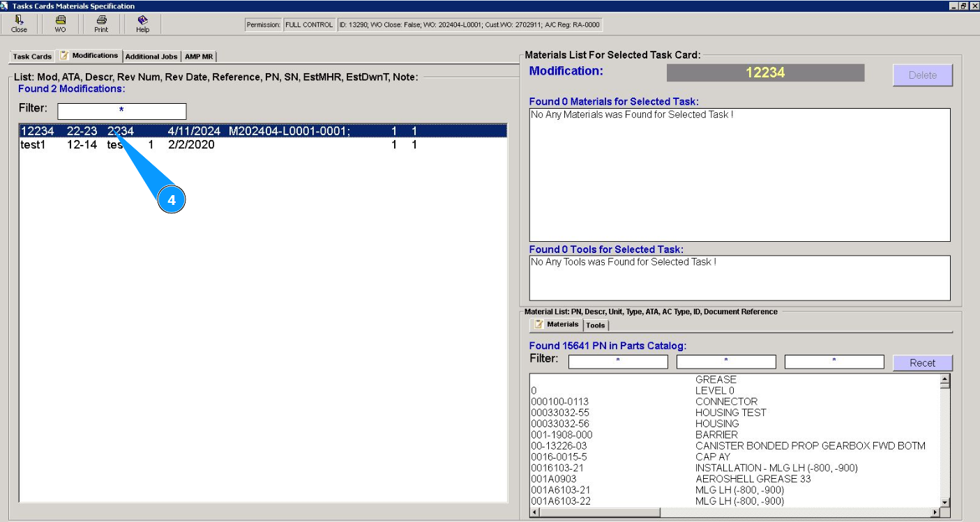Screen dimensions: 980x522
Task: Select part 000100-0113 CONNECTOR
Action: [x=735, y=402]
